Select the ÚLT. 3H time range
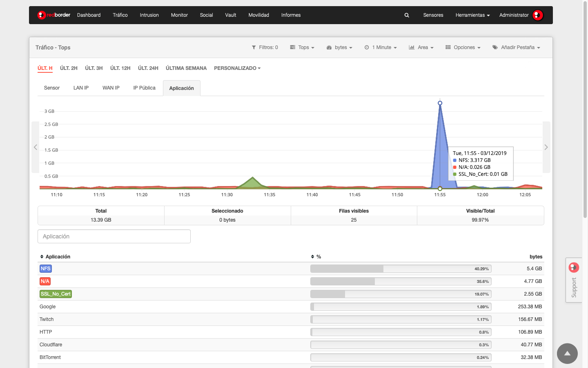588x368 pixels. click(x=94, y=68)
